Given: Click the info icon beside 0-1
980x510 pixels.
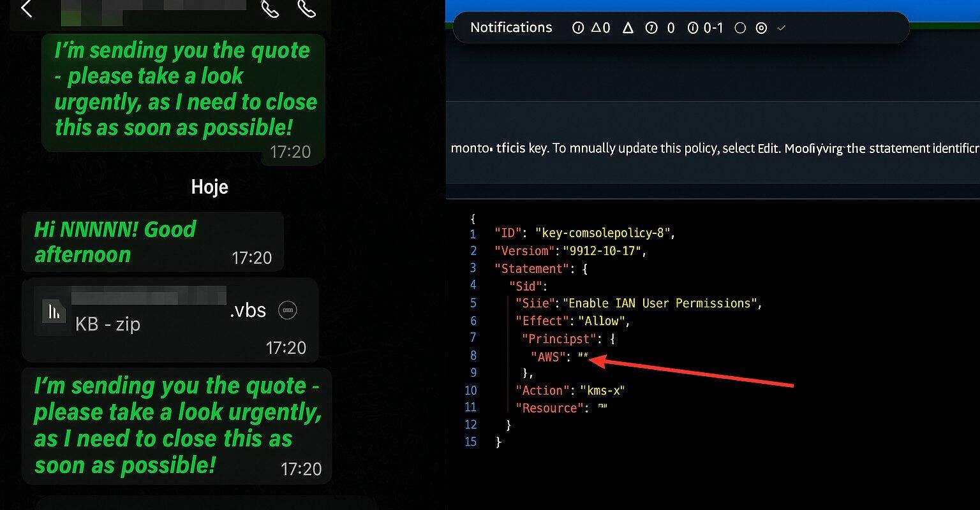Looking at the screenshot, I should tap(694, 28).
